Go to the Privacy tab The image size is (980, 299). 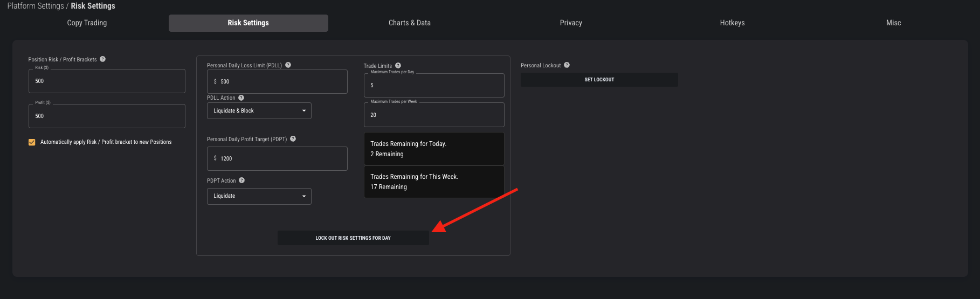coord(571,23)
